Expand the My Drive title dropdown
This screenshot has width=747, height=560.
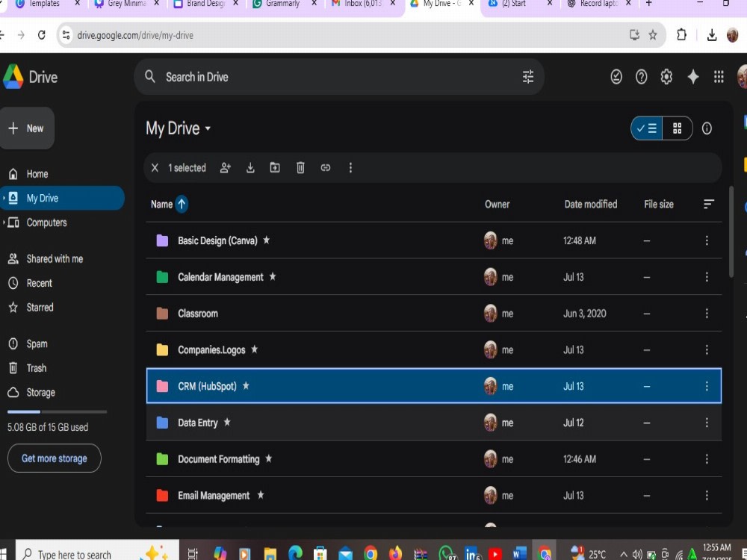tap(207, 128)
